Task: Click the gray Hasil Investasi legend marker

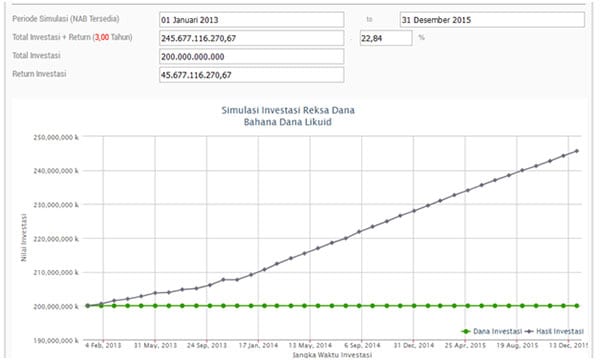Action: coord(530,331)
